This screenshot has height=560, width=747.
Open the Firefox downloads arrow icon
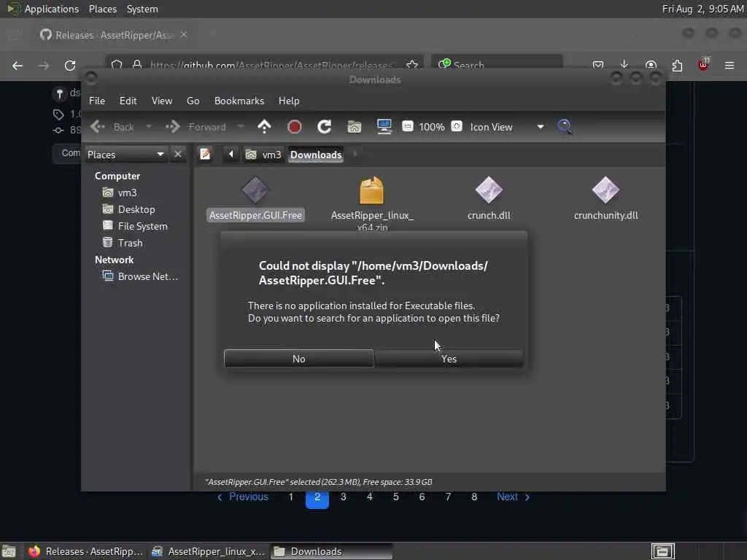624,64
